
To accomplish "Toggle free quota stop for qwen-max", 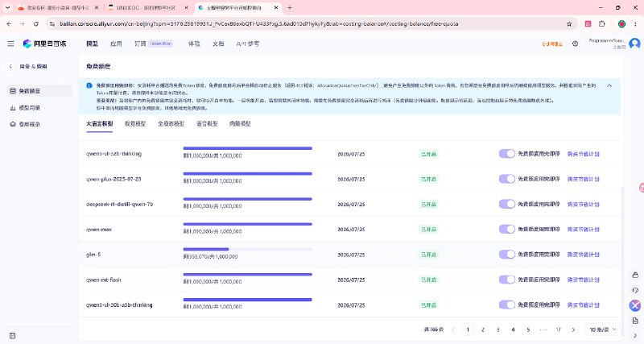I will tap(507, 229).
